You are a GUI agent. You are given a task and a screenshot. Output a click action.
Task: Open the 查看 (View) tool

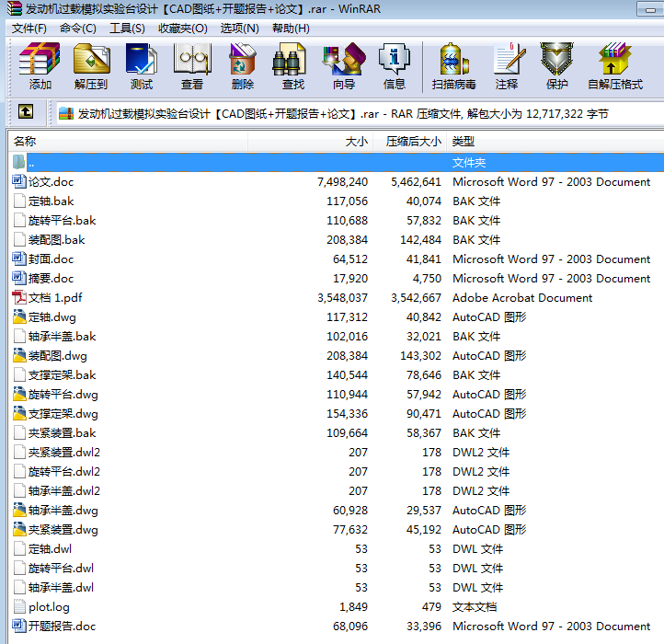click(192, 66)
